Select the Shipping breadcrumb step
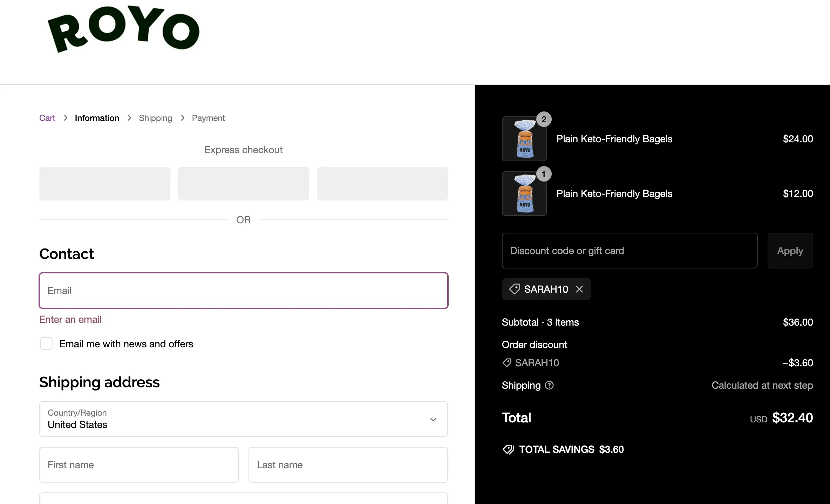The width and height of the screenshot is (830, 504). 155,118
